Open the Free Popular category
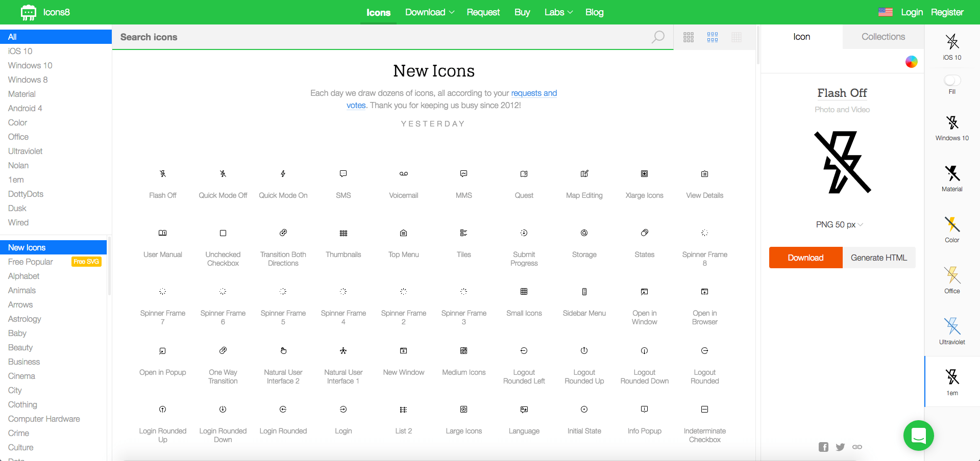 click(31, 262)
